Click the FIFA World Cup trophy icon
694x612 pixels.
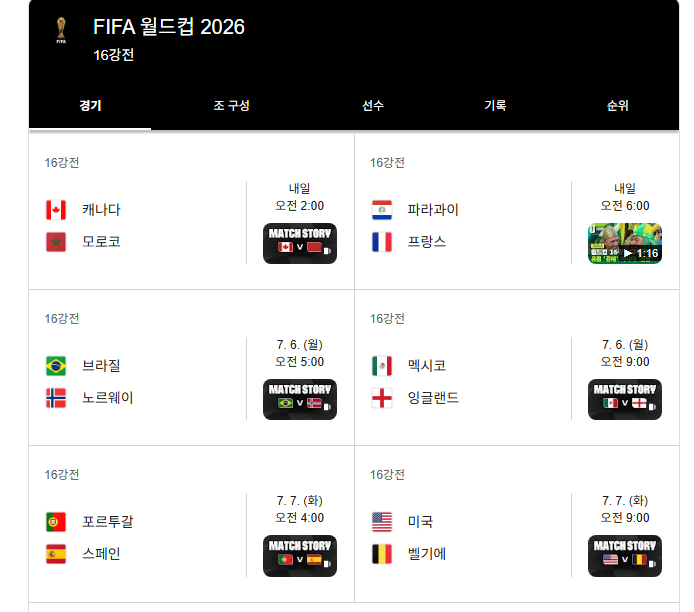point(61,30)
